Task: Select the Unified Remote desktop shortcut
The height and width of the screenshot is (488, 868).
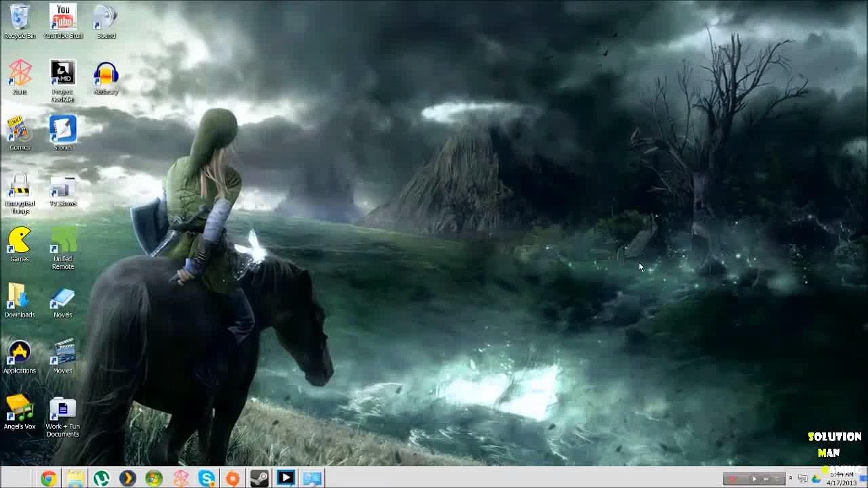Action: pos(62,248)
